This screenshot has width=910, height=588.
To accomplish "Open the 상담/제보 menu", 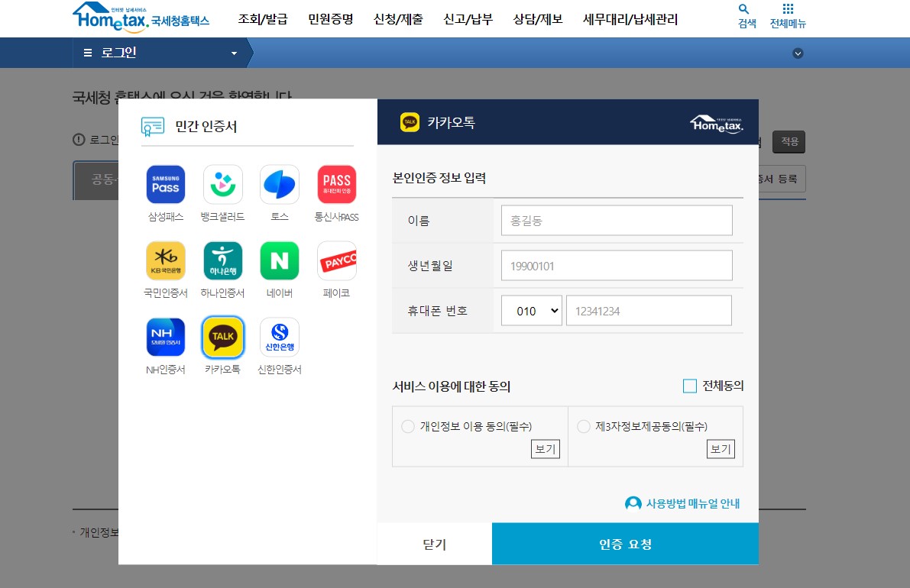I will (x=537, y=19).
